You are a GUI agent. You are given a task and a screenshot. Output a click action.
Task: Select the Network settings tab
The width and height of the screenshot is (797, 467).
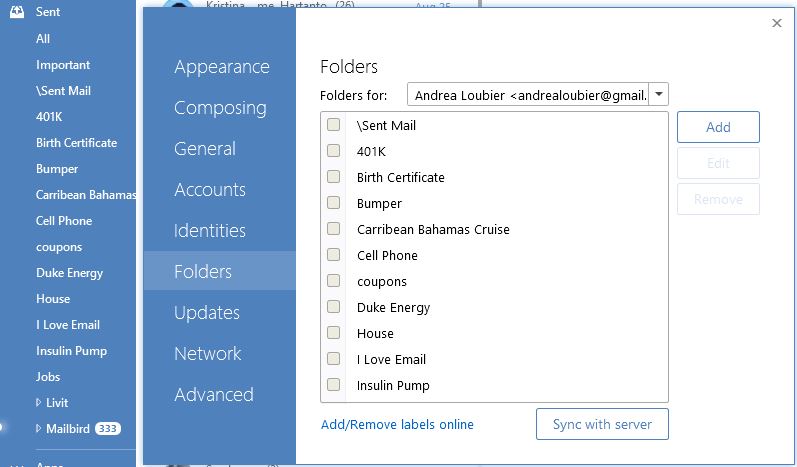coord(207,354)
